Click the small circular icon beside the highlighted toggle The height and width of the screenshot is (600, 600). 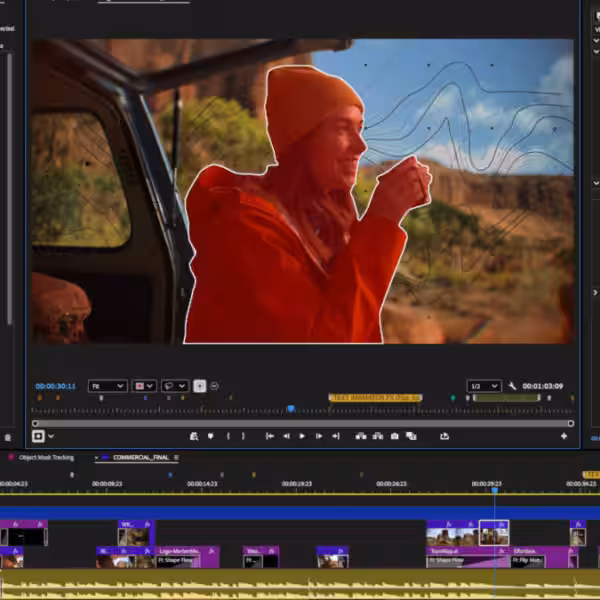click(215, 386)
